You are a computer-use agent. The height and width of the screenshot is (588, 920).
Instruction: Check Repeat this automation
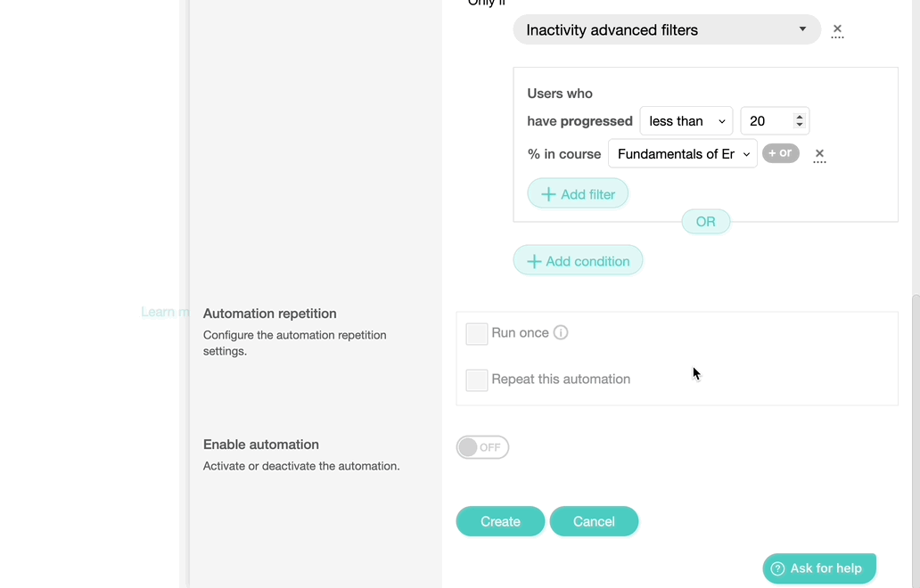pos(476,380)
